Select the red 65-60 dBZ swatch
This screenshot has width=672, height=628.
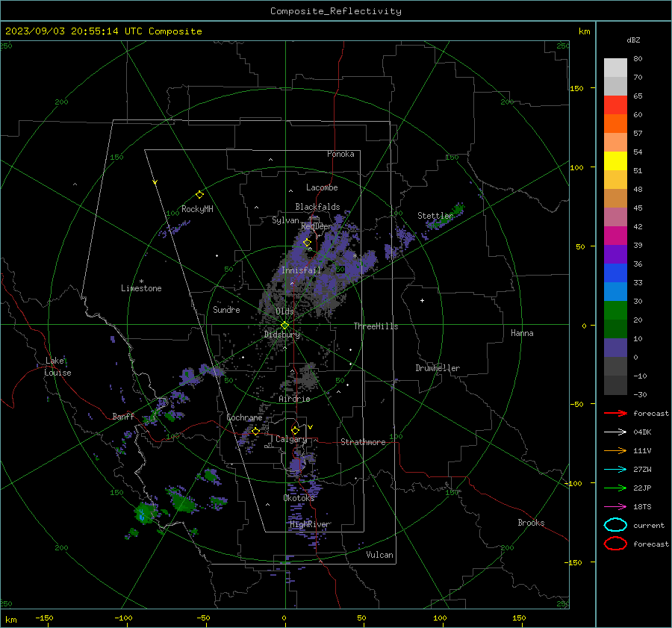[x=615, y=105]
